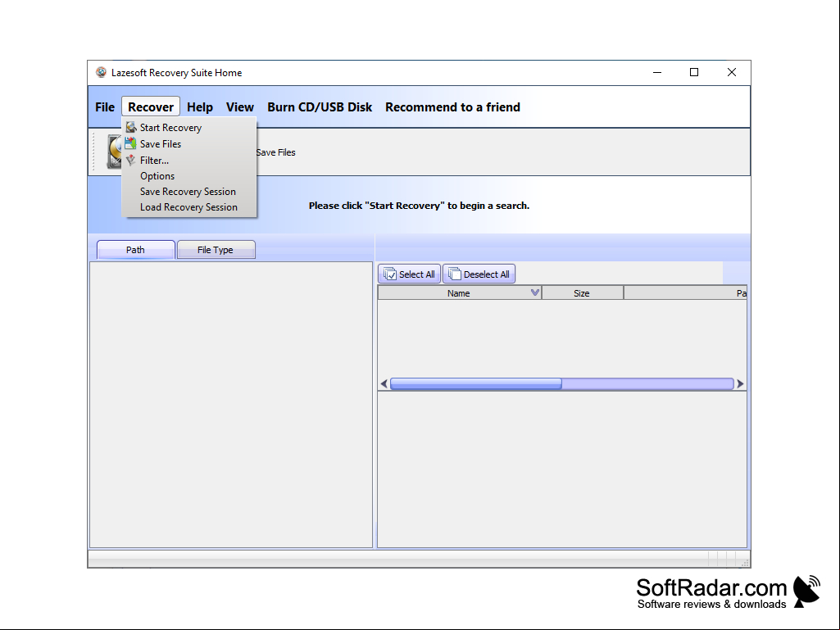Click the Save Files toolbar button
Viewport: 840px width, 630px height.
tap(275, 152)
